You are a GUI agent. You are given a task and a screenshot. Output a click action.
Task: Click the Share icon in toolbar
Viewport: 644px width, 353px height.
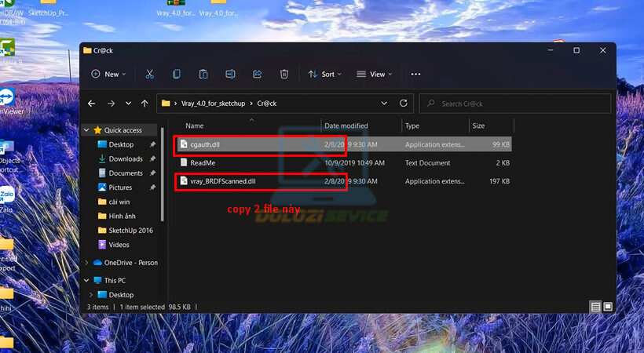point(257,74)
